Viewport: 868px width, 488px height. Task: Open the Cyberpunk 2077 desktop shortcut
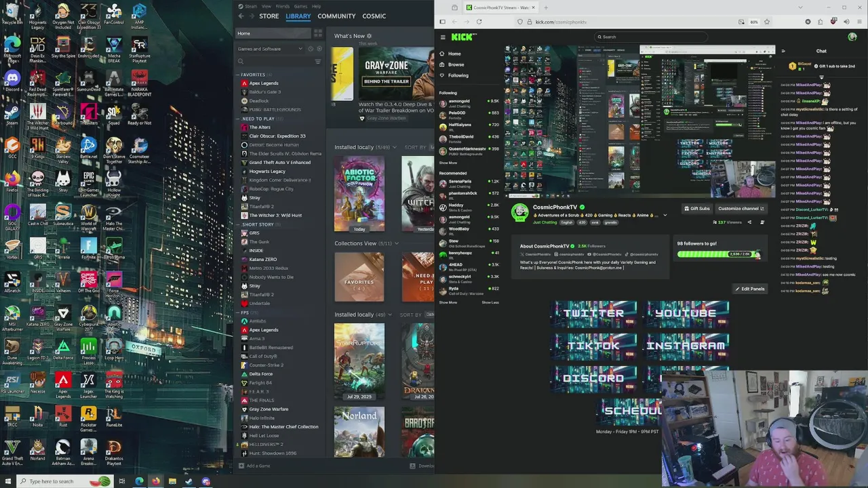coord(89,319)
